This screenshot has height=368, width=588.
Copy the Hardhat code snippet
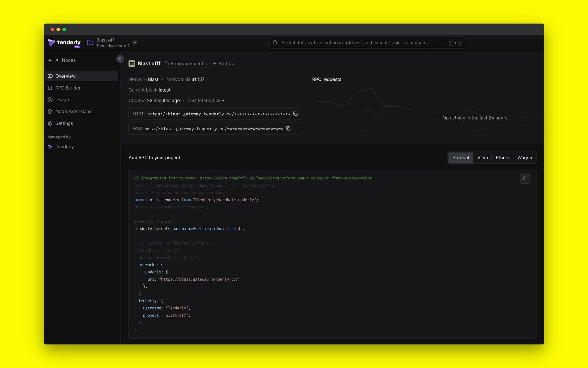[x=525, y=179]
